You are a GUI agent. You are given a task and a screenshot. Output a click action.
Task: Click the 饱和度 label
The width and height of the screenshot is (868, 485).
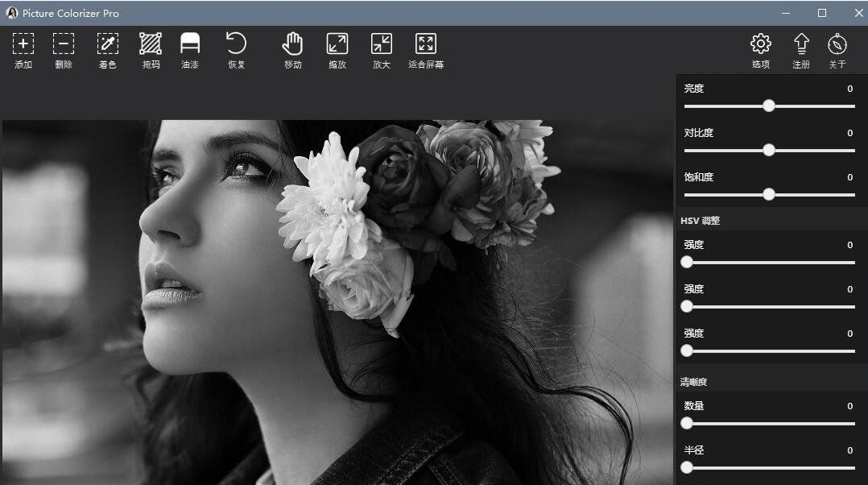(x=699, y=177)
